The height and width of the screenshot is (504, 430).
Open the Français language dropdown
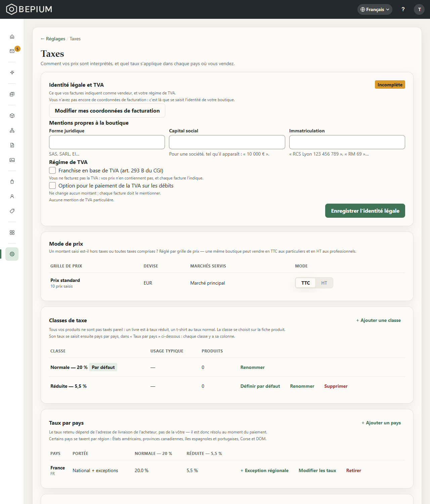[x=375, y=9]
